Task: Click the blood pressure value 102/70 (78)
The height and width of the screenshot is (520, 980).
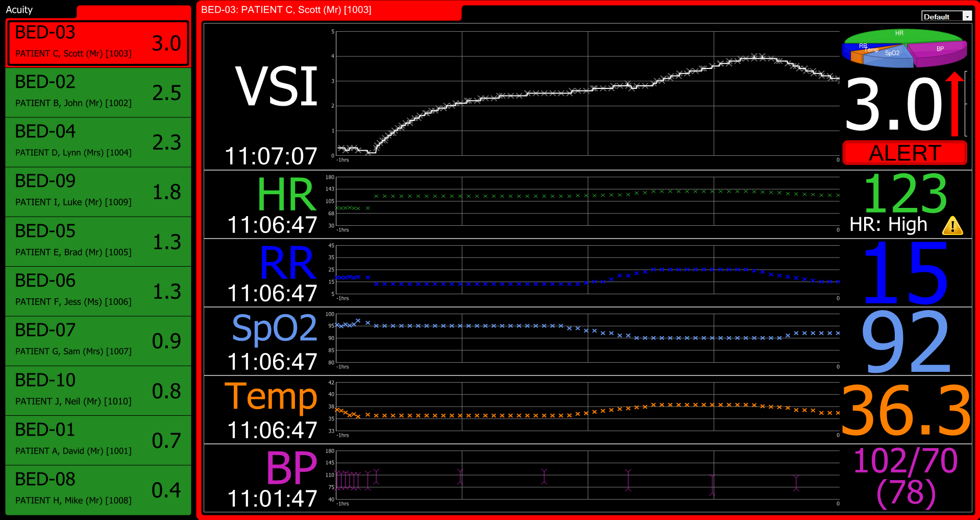Action: [905, 477]
